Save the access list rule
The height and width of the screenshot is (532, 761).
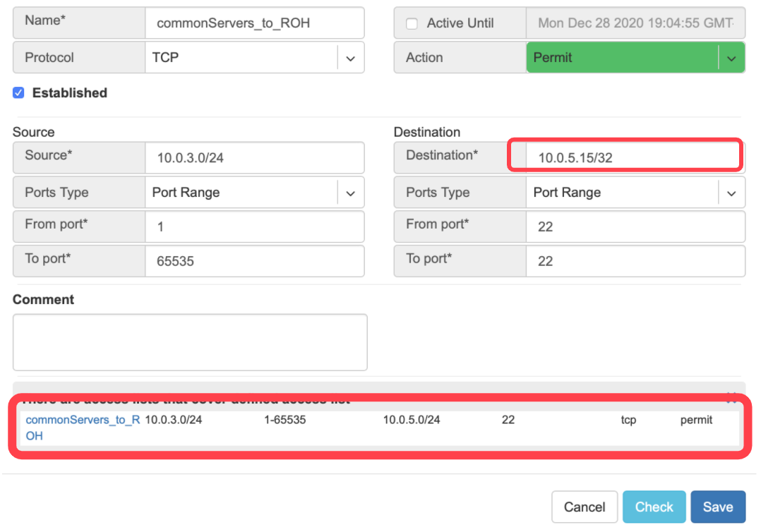717,507
